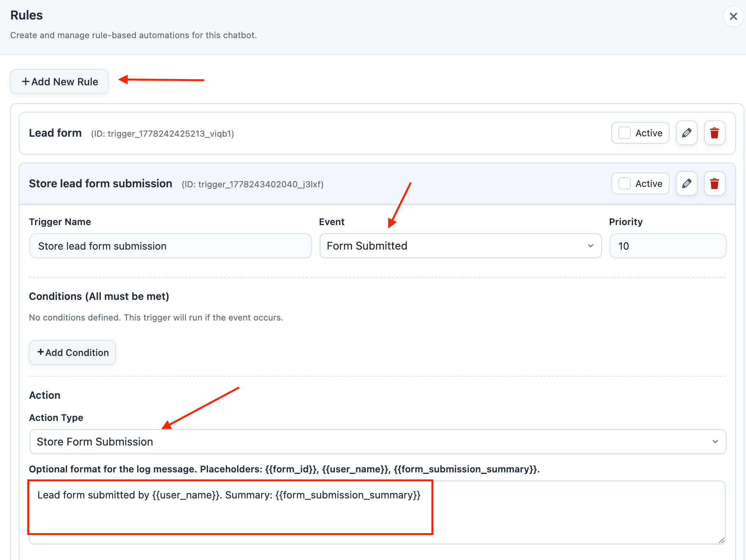
Task: Open the Event dropdown showing Form Submitted
Action: [461, 246]
